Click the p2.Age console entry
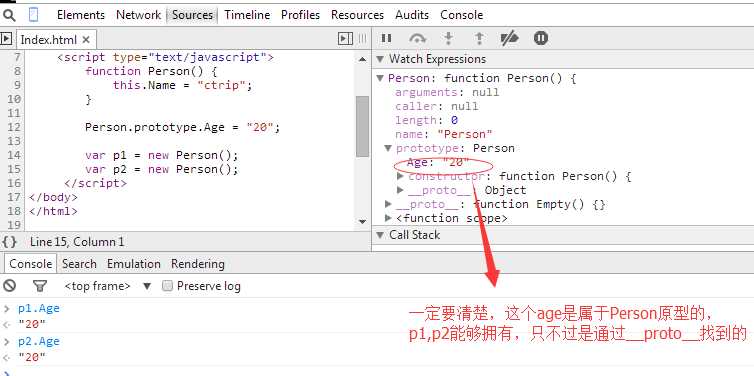This screenshot has height=376, width=754. (x=39, y=341)
